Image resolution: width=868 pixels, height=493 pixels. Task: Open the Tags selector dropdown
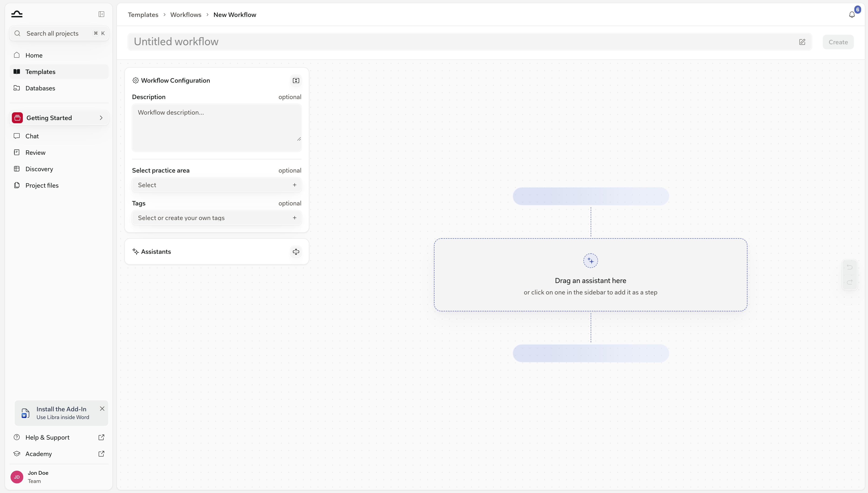pos(217,218)
